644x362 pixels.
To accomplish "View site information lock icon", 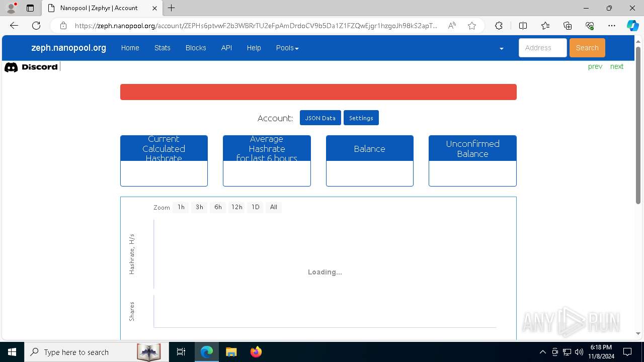I will (x=63, y=26).
